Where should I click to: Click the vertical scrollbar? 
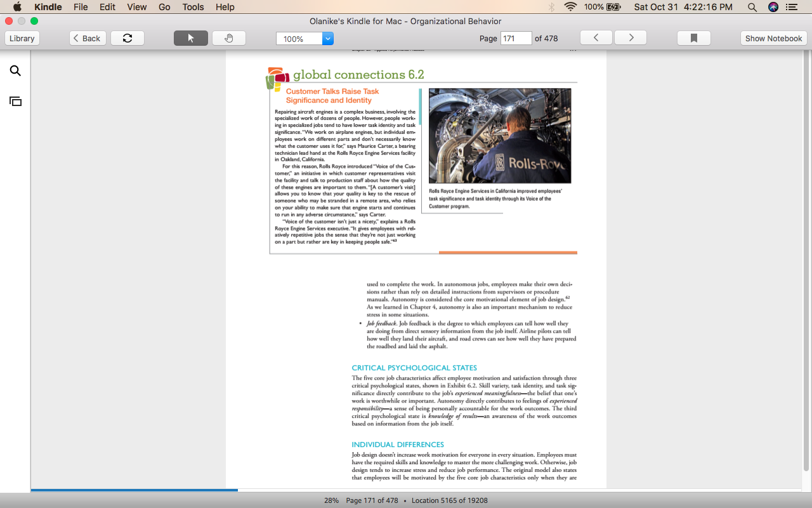(806, 260)
